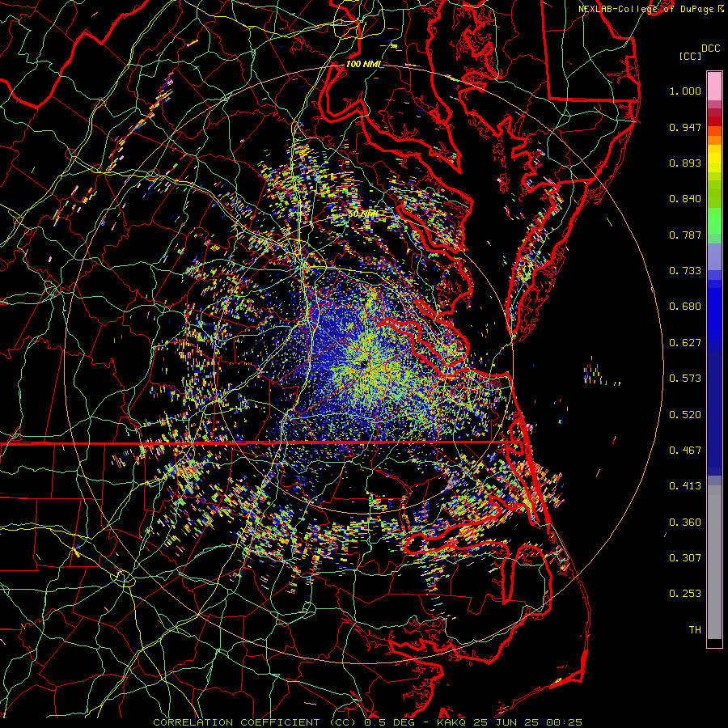Click the 0.573 legend value
The width and height of the screenshot is (728, 728).
click(x=685, y=379)
